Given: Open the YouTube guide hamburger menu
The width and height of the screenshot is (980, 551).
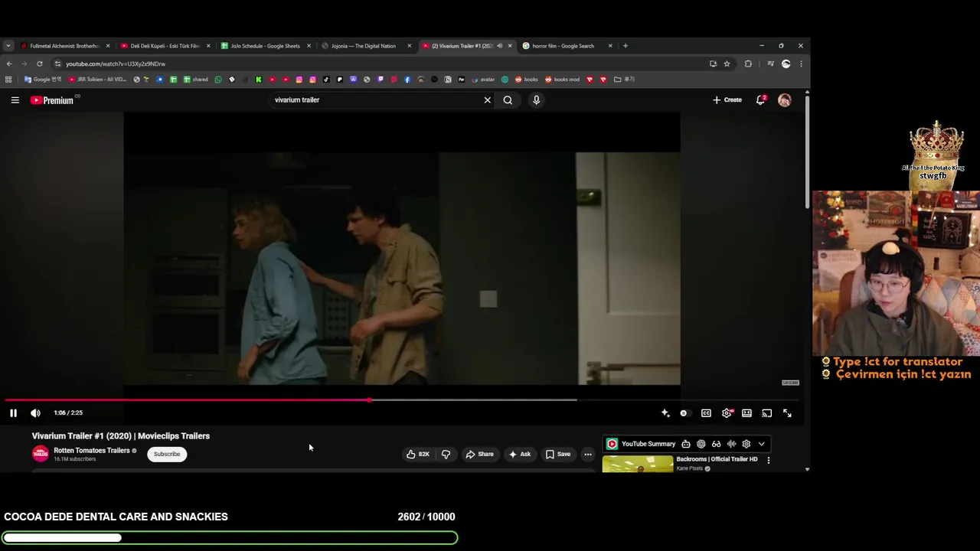Looking at the screenshot, I should (15, 99).
